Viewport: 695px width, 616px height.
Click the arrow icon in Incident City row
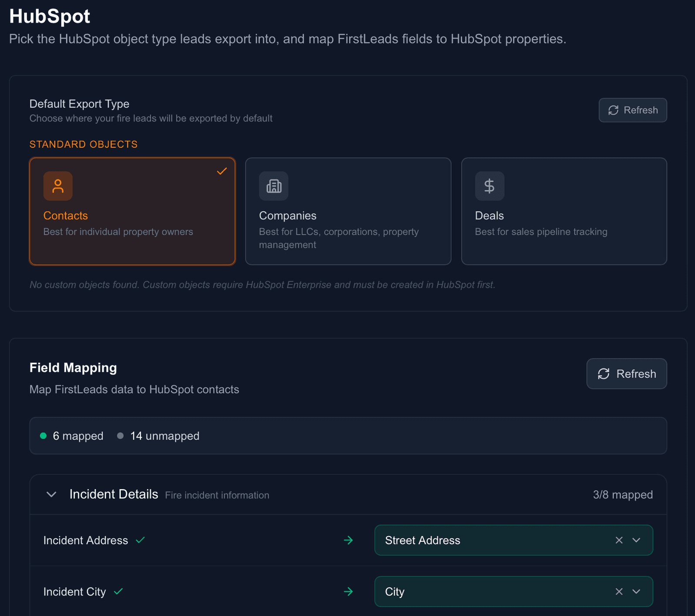(348, 592)
